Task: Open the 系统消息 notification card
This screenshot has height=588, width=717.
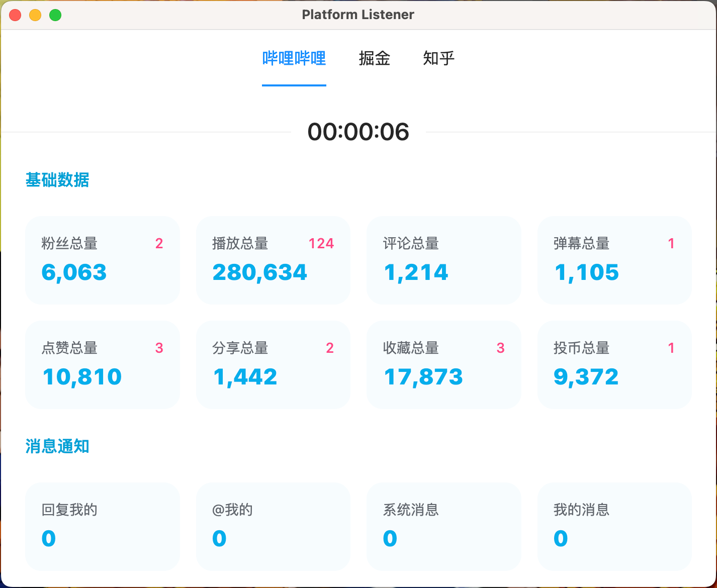Action: 443,526
